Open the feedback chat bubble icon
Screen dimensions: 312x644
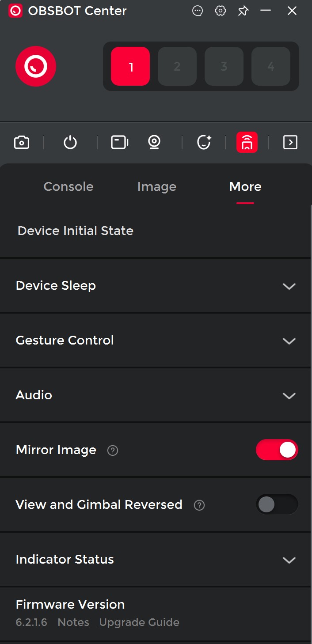click(198, 11)
